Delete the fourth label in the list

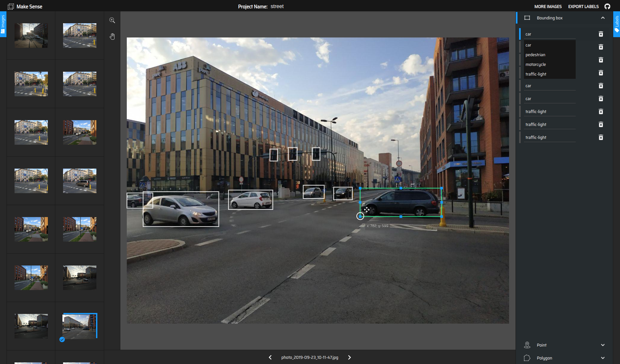601,73
